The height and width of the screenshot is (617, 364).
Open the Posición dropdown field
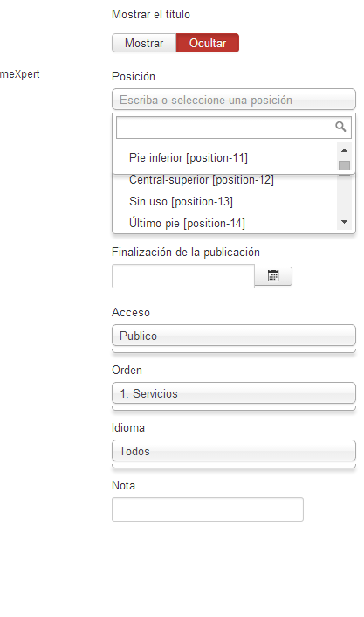pos(234,100)
